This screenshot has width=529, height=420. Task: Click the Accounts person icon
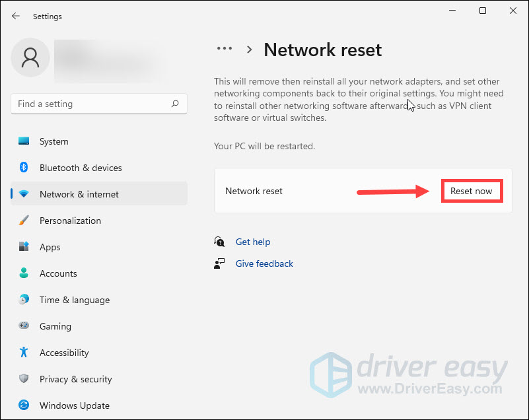[x=24, y=273]
